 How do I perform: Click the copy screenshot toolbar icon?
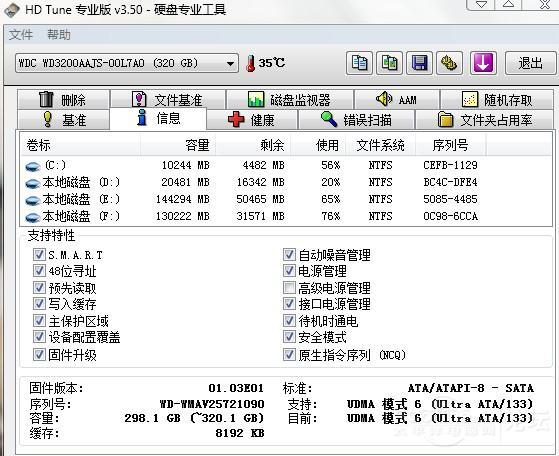point(389,63)
